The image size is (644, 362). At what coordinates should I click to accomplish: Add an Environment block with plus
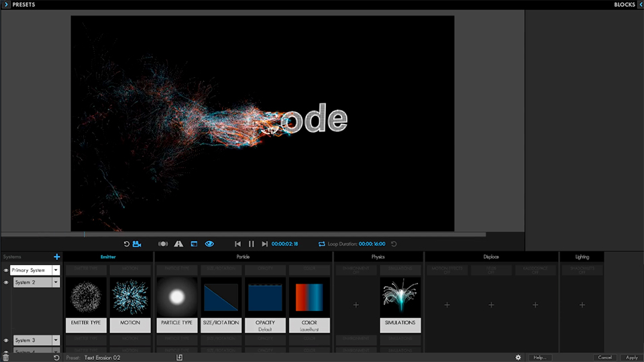click(x=356, y=305)
